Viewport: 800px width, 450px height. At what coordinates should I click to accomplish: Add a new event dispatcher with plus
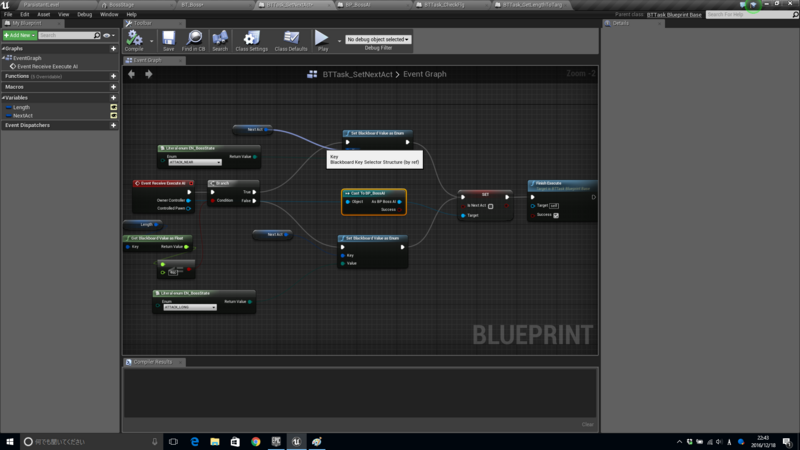[x=113, y=125]
